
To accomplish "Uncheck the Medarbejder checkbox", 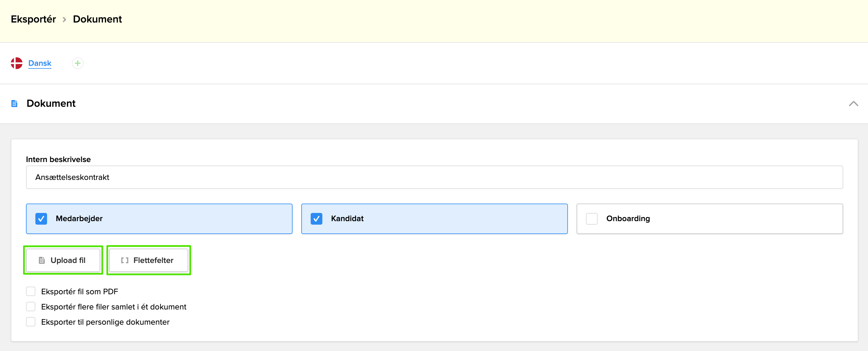I will [41, 218].
